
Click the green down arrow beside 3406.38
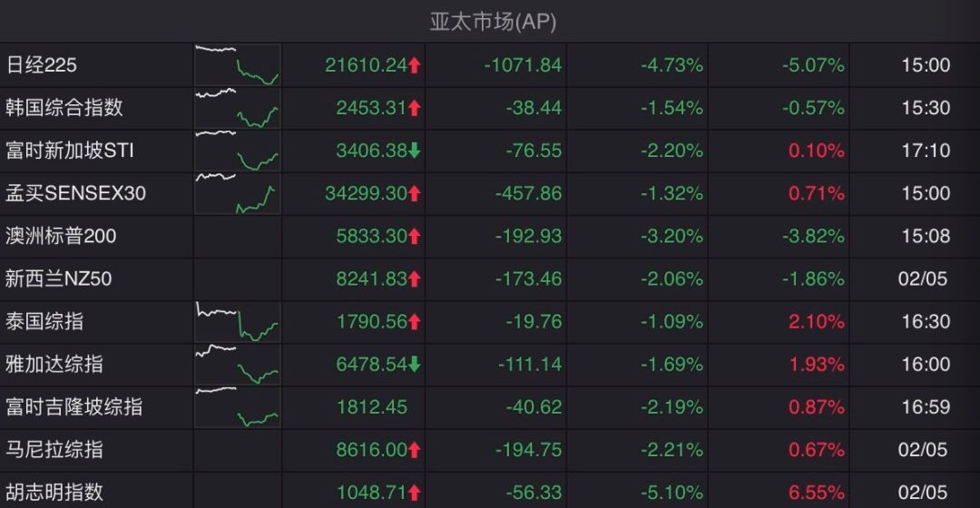[415, 151]
